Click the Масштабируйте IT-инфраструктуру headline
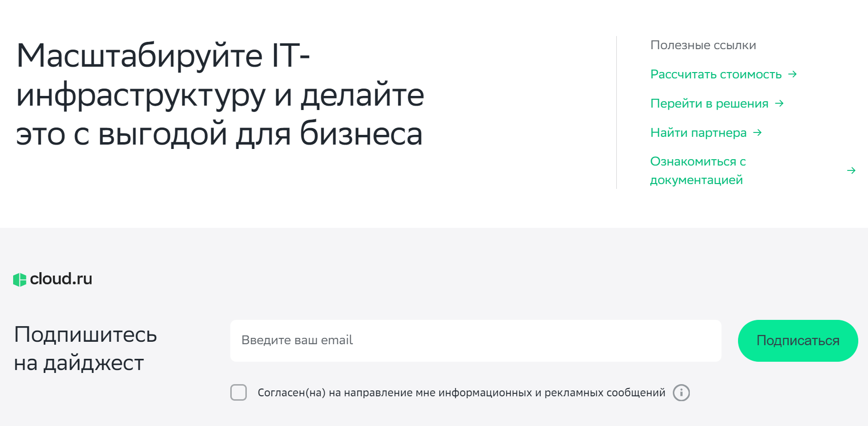Image resolution: width=868 pixels, height=426 pixels. (x=220, y=94)
